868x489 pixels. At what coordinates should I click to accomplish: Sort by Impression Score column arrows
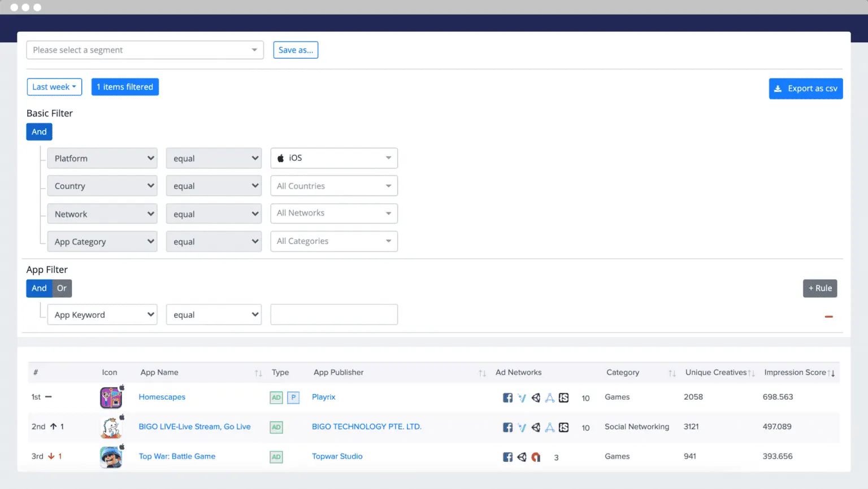pos(831,373)
